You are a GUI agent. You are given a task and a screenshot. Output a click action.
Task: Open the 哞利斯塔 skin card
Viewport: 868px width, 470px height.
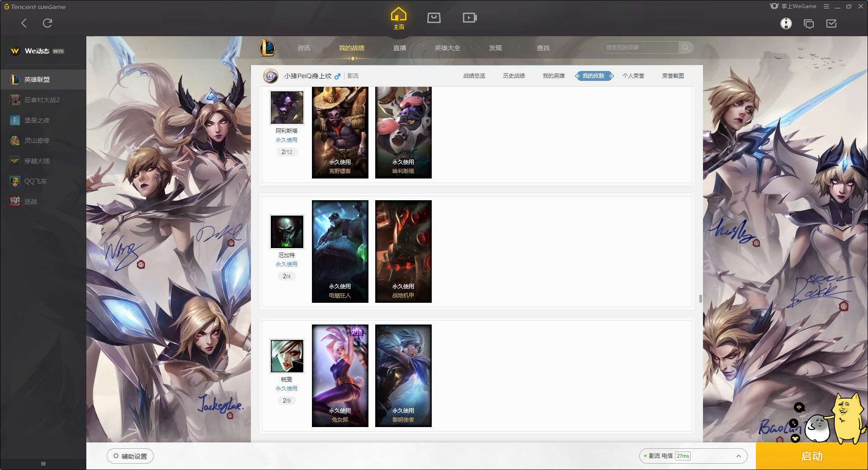click(403, 132)
